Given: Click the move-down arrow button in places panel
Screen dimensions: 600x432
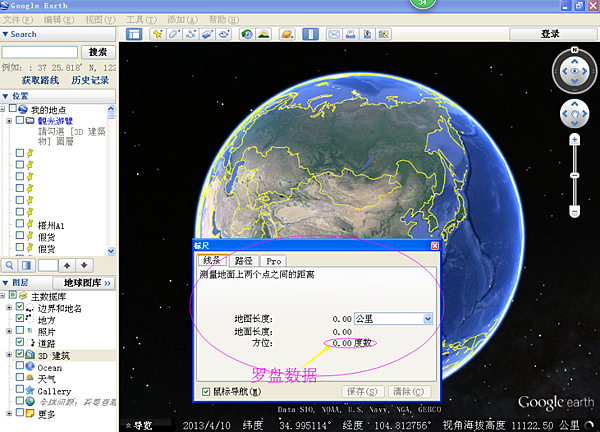Looking at the screenshot, I should click(84, 265).
